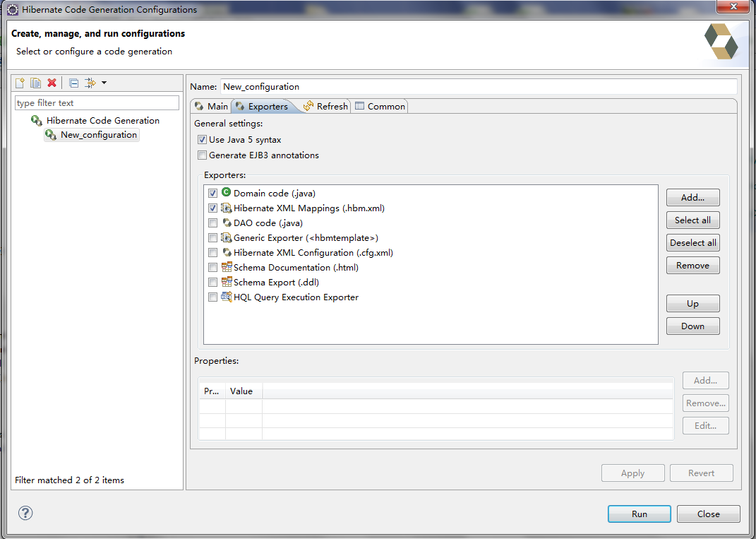The width and height of the screenshot is (756, 539).
Task: Switch to the Refresh tab
Action: tap(330, 105)
